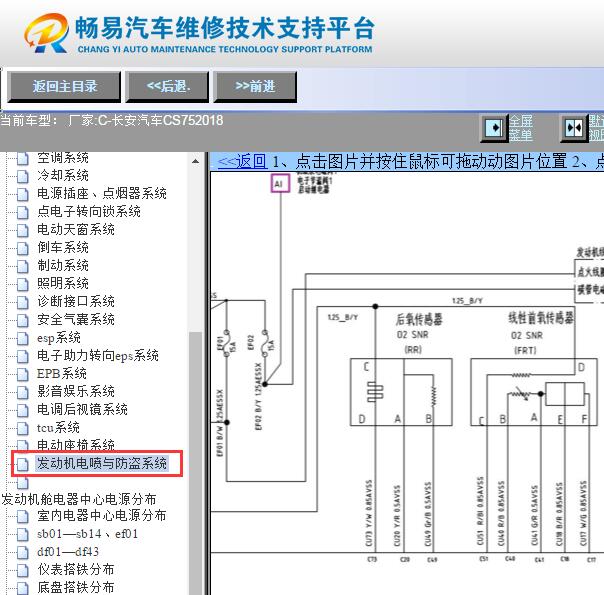Click document icon beside 仪表搭铁分布
The image size is (604, 595).
(23, 570)
